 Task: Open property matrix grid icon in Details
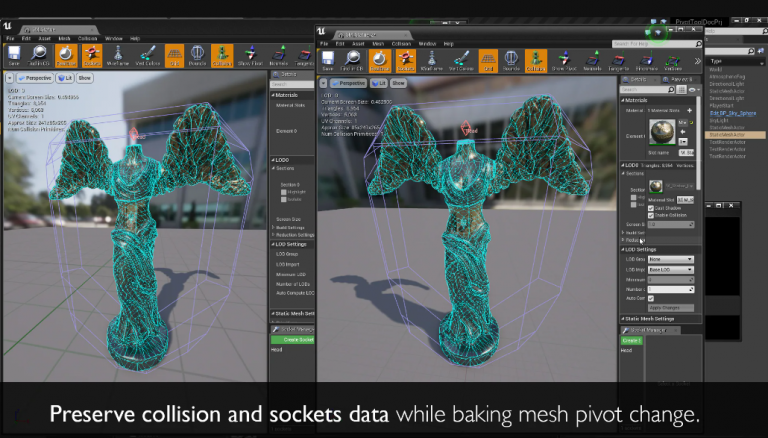(681, 90)
